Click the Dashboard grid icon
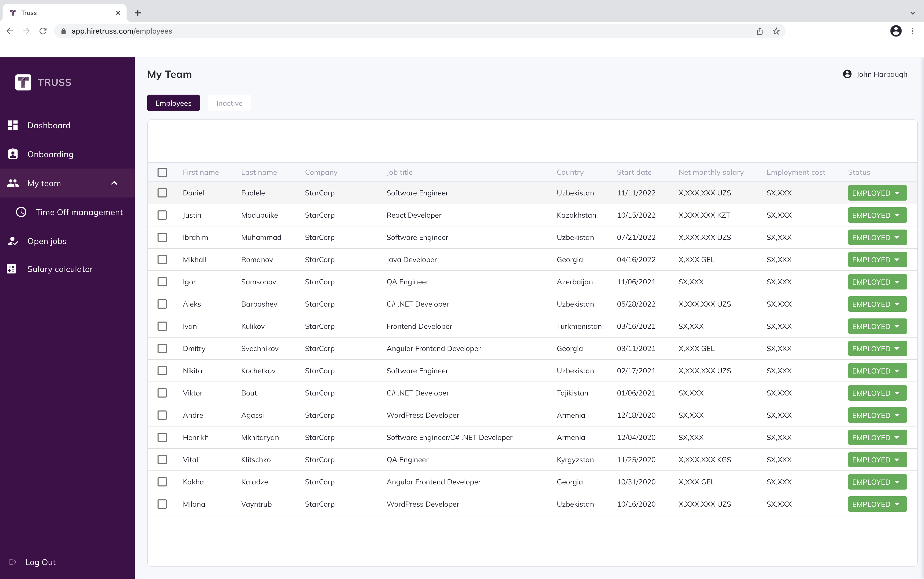Viewport: 924px width, 579px height. [13, 125]
